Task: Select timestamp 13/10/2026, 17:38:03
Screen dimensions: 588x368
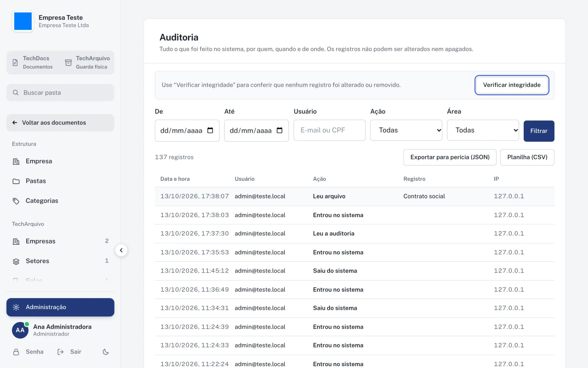Action: [x=194, y=215]
